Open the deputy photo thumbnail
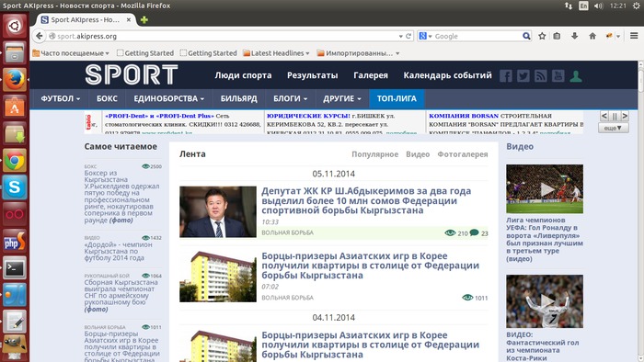 click(x=218, y=212)
